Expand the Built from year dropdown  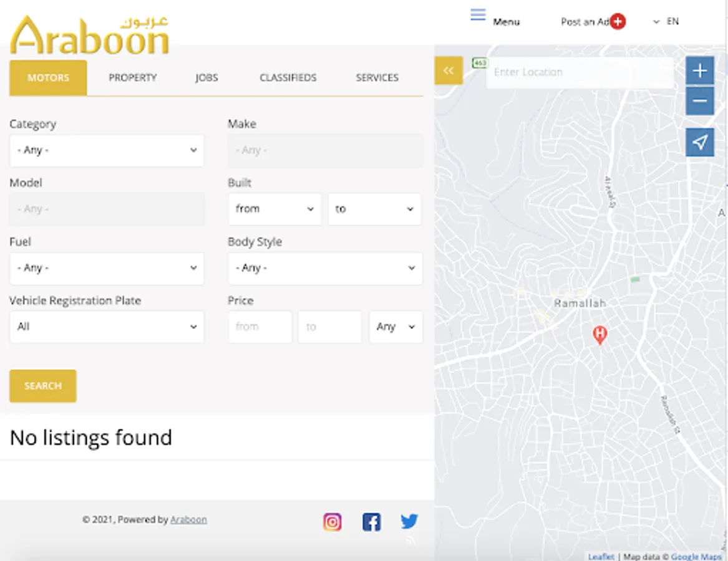tap(274, 209)
